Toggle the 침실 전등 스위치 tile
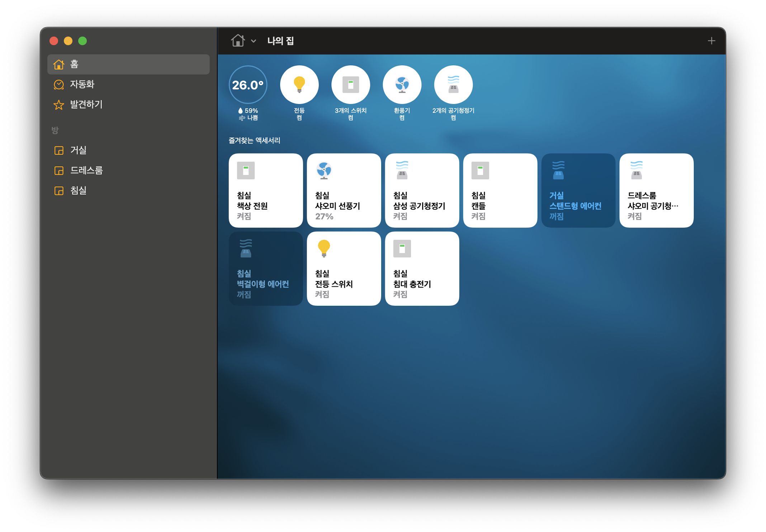 point(344,269)
